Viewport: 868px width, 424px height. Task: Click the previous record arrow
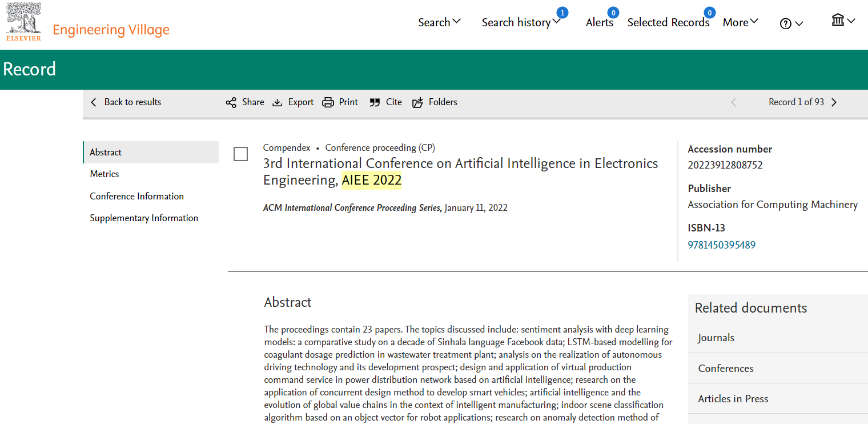734,102
